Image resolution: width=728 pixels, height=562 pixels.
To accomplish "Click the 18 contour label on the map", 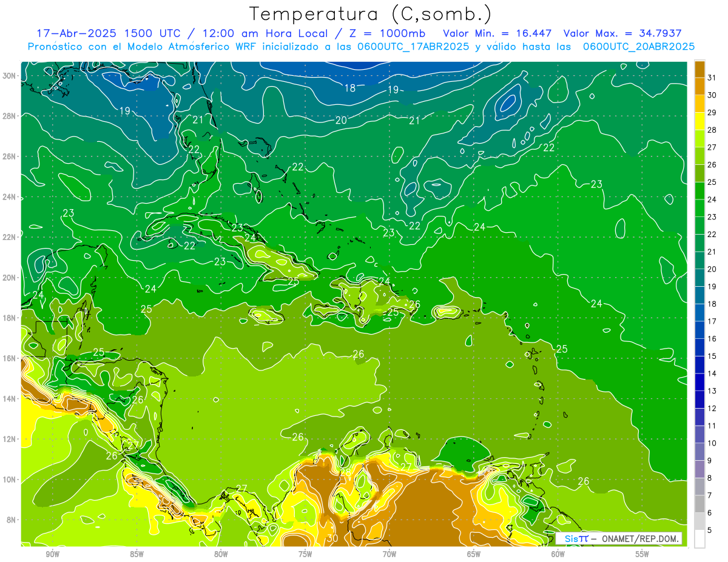I will point(350,88).
